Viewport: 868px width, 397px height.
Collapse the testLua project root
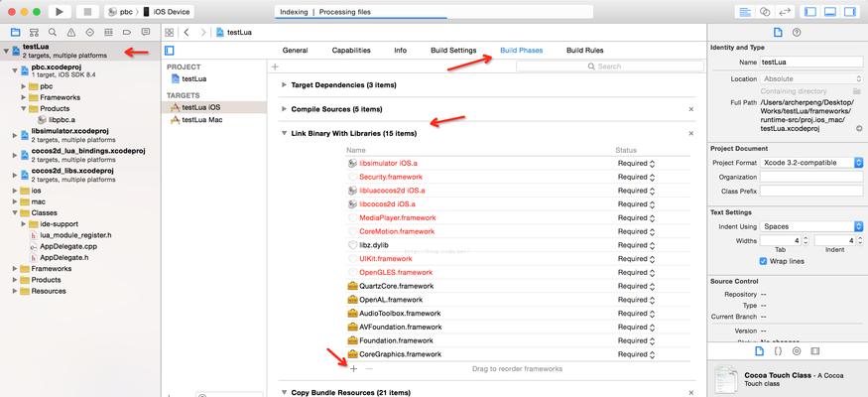point(6,51)
